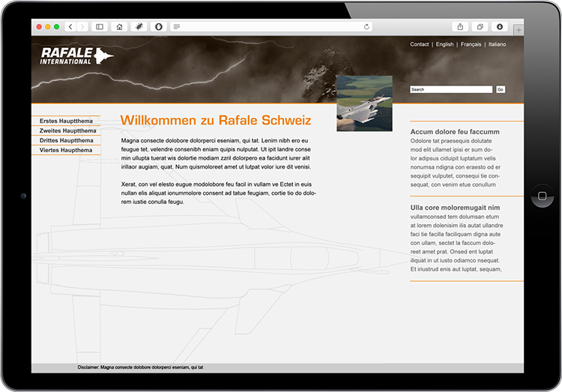Screen dimensions: 562x392
Task: Click the red close window button
Action: pos(39,26)
